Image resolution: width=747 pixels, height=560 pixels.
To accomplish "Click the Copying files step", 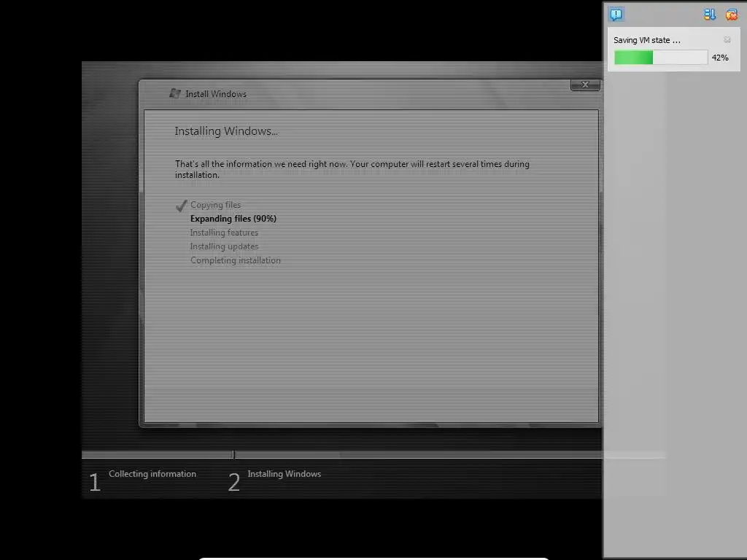I will [215, 205].
